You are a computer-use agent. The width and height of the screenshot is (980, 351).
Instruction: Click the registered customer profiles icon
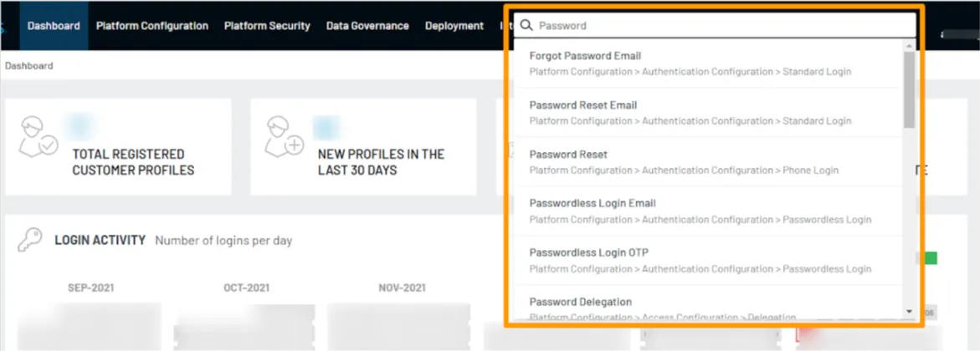(38, 138)
